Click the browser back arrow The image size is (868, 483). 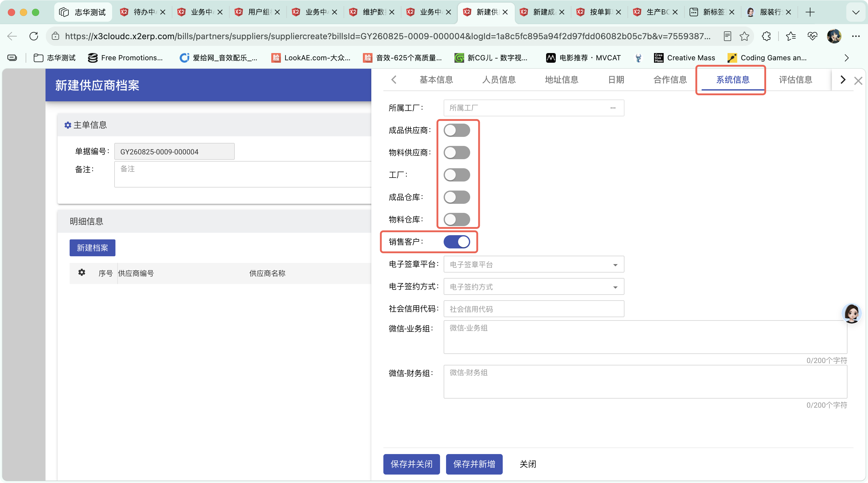(12, 36)
